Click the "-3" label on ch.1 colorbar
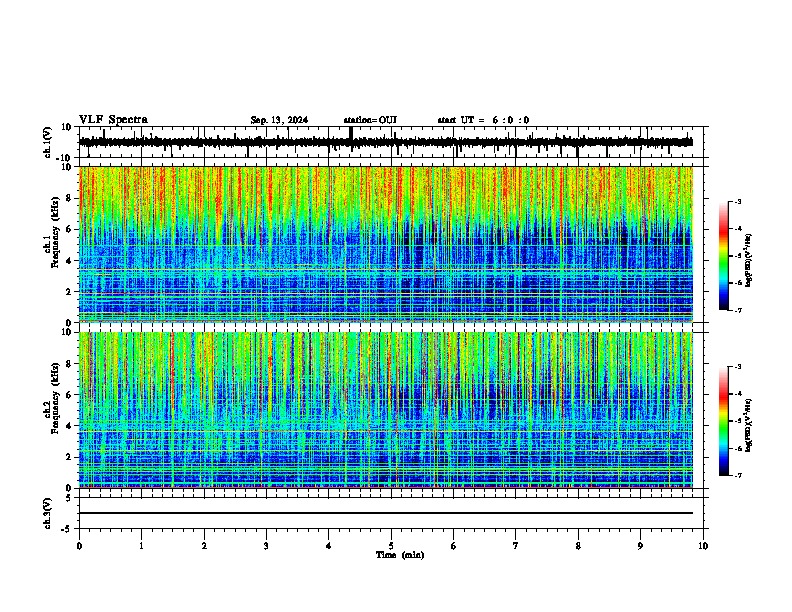This screenshot has width=792, height=612. pyautogui.click(x=738, y=202)
